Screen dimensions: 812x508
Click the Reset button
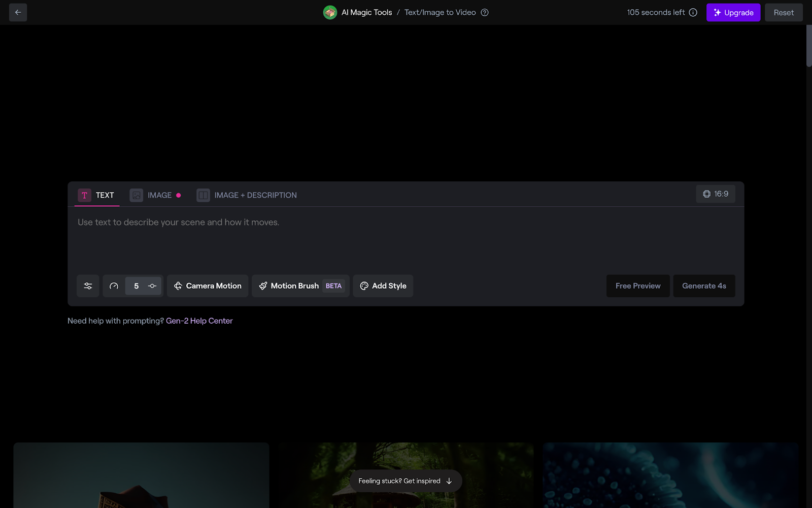pyautogui.click(x=784, y=12)
